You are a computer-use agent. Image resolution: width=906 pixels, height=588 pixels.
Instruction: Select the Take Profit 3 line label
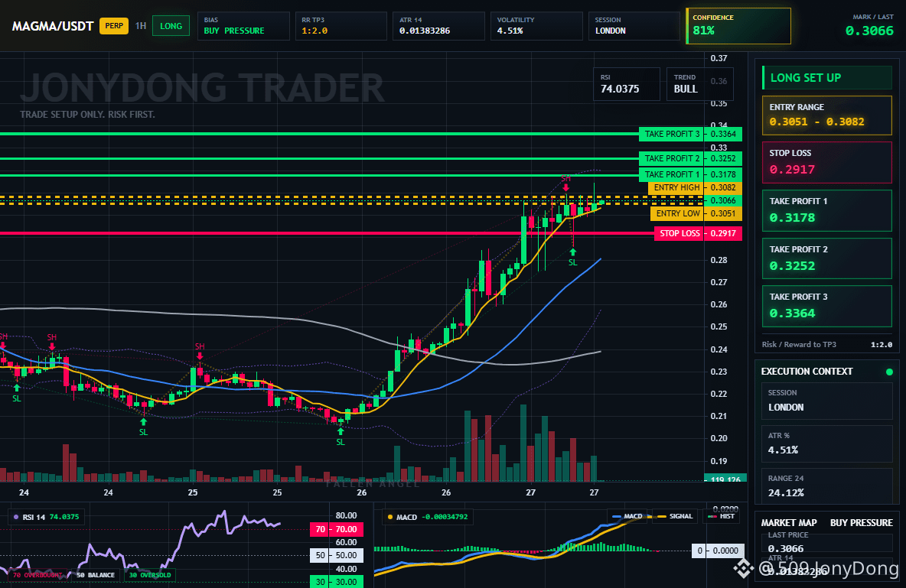click(x=690, y=134)
